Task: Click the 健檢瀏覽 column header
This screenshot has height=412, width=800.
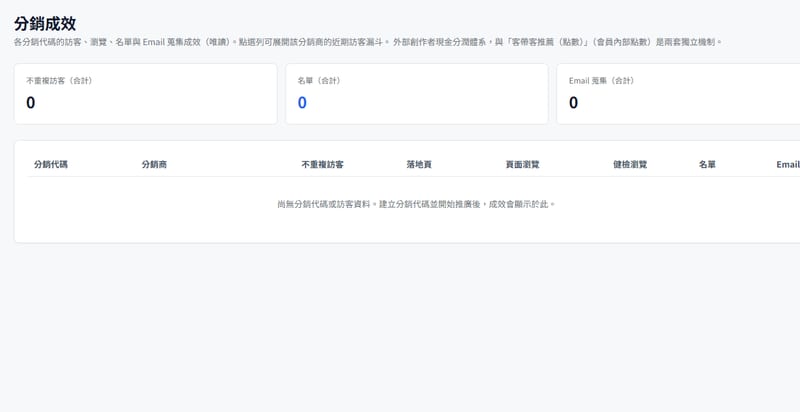Action: tap(630, 165)
